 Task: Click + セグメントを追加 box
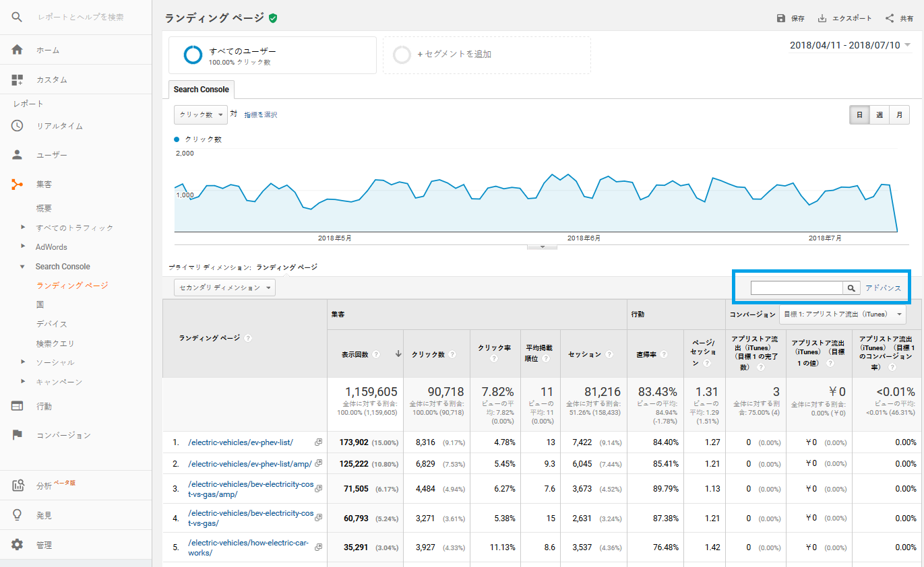487,55
